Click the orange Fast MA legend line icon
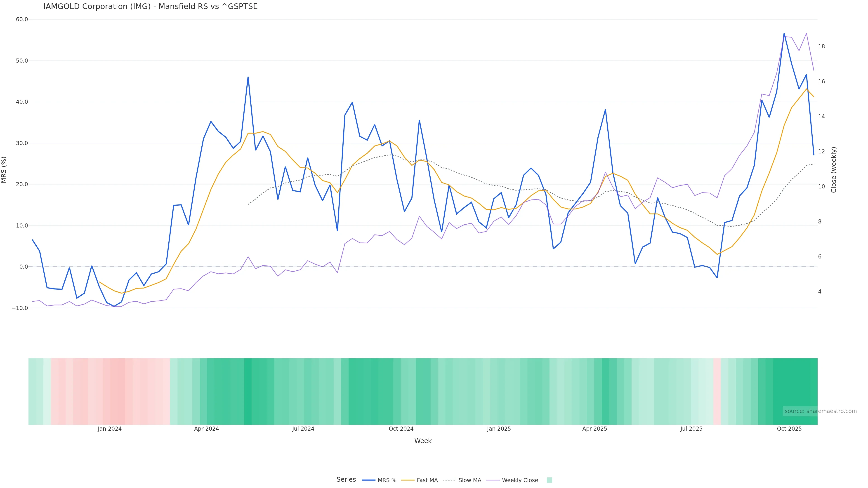 [408, 480]
